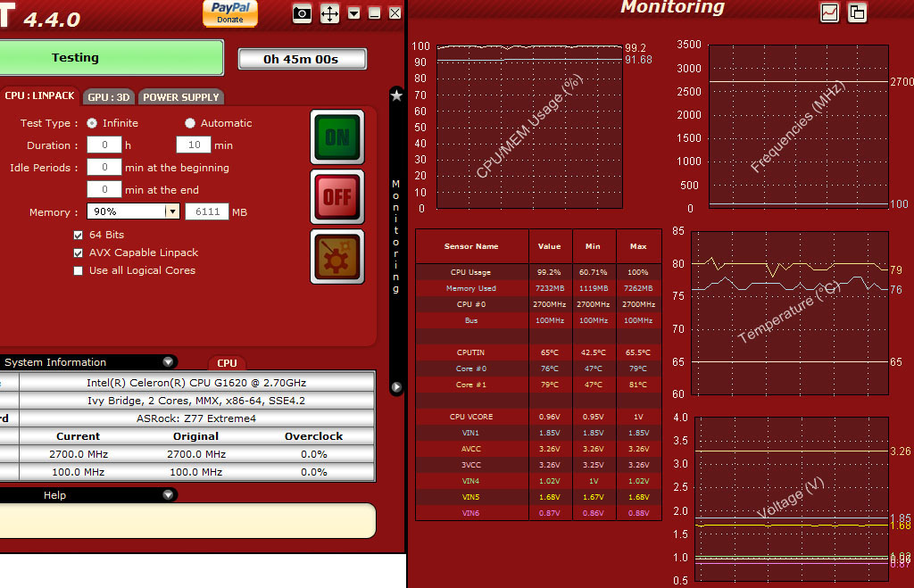This screenshot has height=588, width=914.
Task: Click the Duration minutes input field
Action: click(x=194, y=145)
